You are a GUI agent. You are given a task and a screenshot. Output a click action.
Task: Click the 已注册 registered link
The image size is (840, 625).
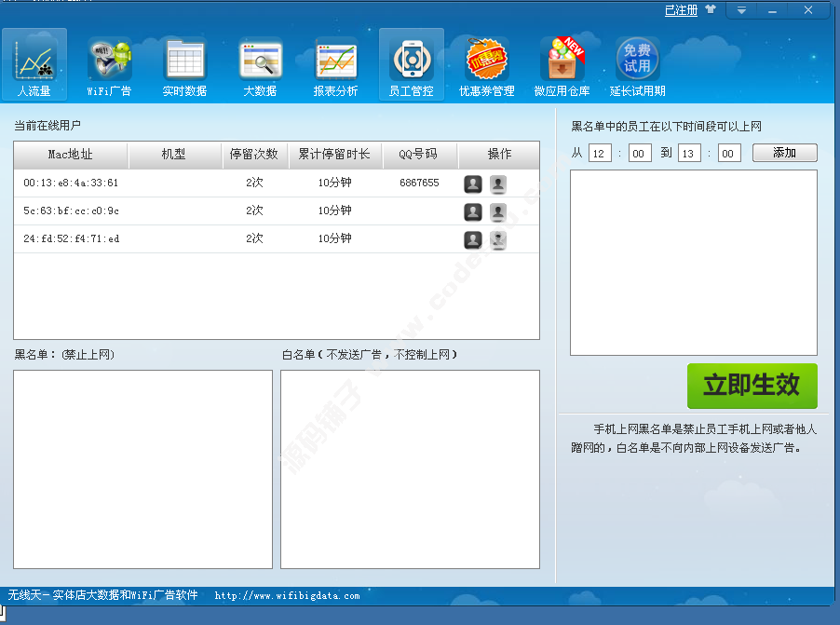(681, 9)
